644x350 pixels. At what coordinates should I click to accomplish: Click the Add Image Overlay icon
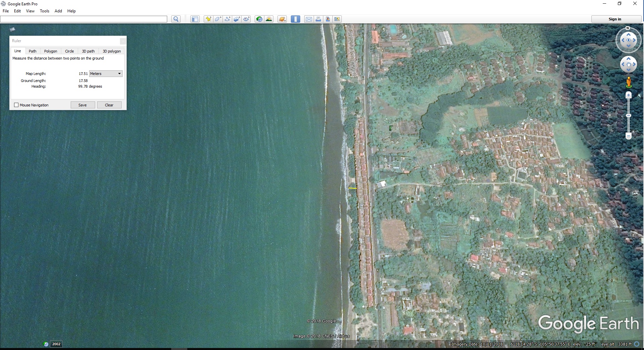[237, 19]
